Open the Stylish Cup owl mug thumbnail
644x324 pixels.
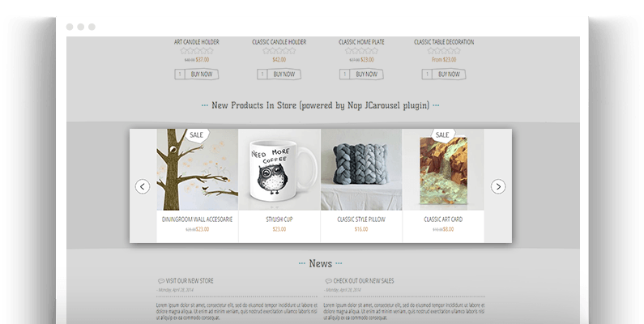(279, 169)
